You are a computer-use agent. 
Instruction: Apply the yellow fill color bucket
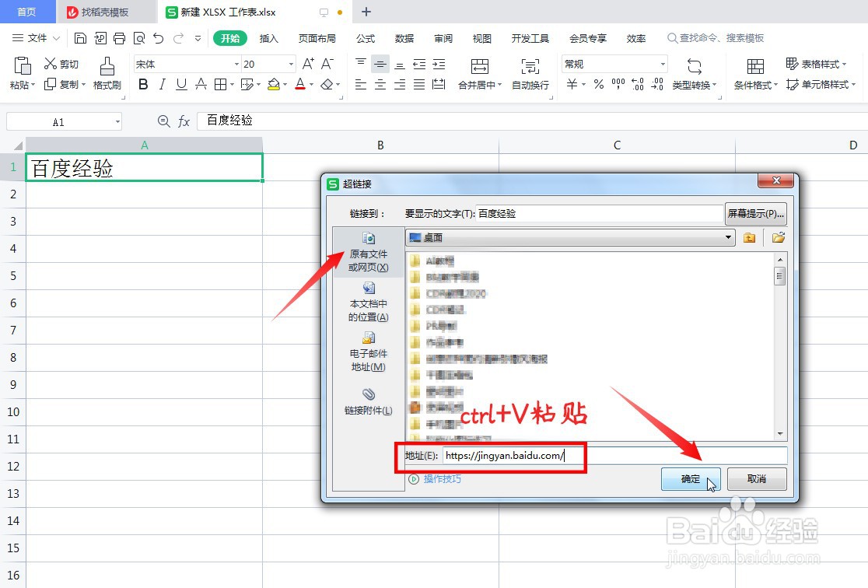(x=274, y=84)
